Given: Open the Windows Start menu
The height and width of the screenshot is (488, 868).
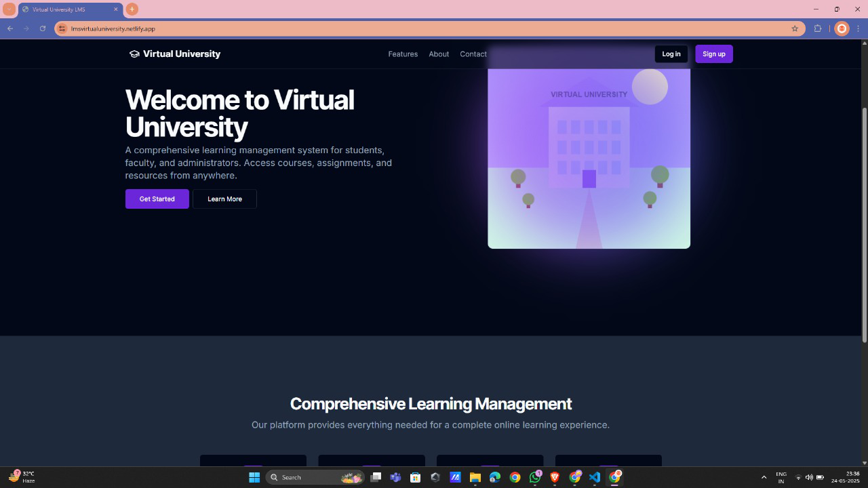Looking at the screenshot, I should pyautogui.click(x=254, y=477).
